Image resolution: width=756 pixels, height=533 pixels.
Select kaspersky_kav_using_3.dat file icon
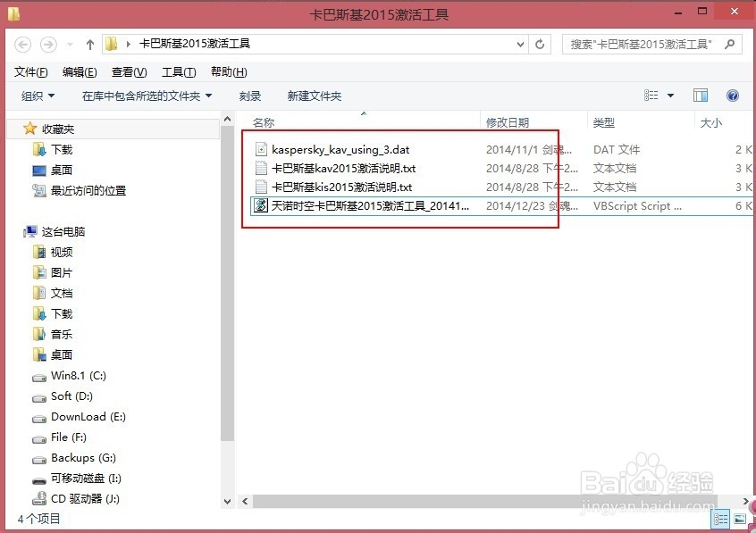pos(261,149)
